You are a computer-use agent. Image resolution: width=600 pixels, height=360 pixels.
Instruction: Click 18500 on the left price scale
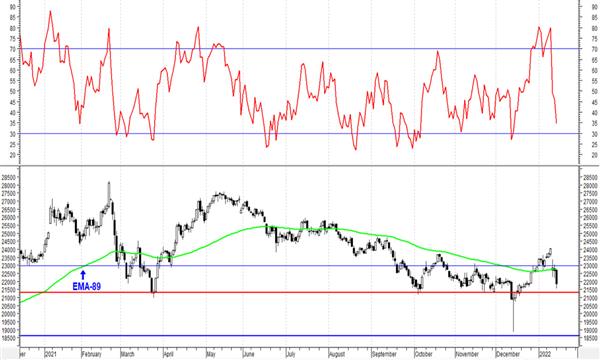pos(8,338)
